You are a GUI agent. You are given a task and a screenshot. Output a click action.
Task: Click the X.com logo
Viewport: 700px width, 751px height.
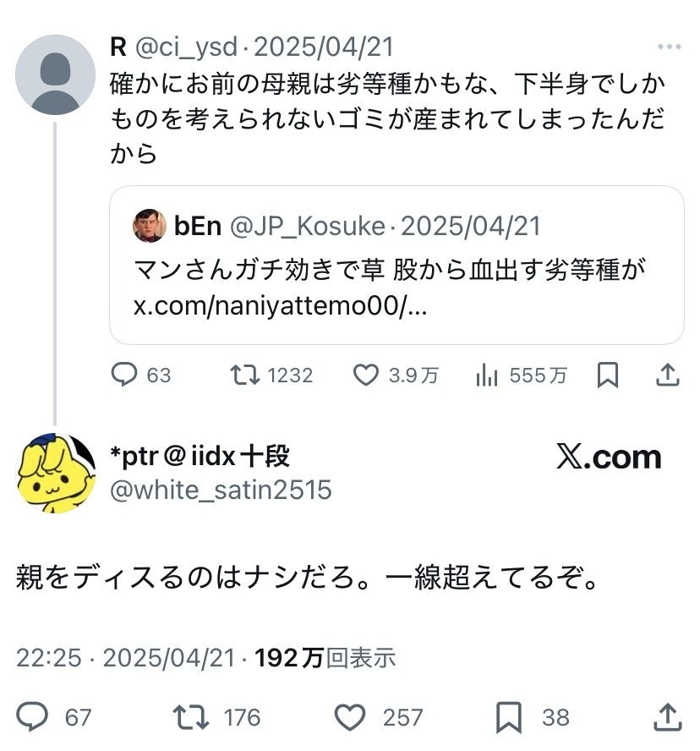pos(609,458)
